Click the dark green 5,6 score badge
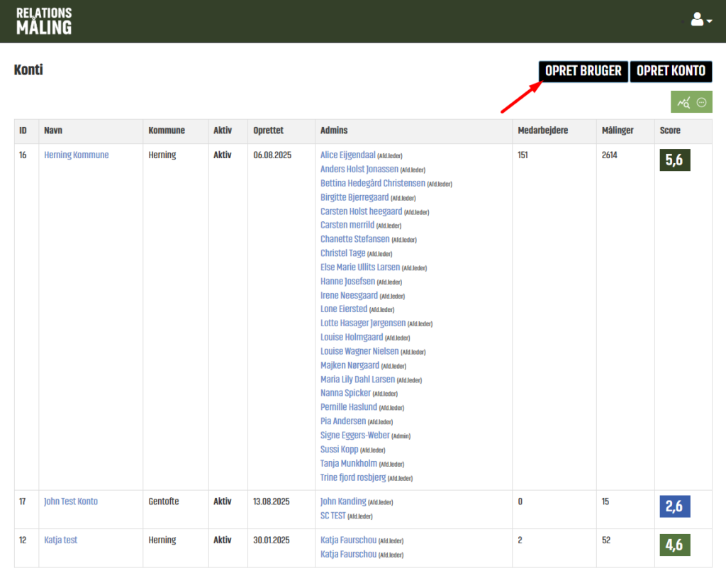 (675, 160)
